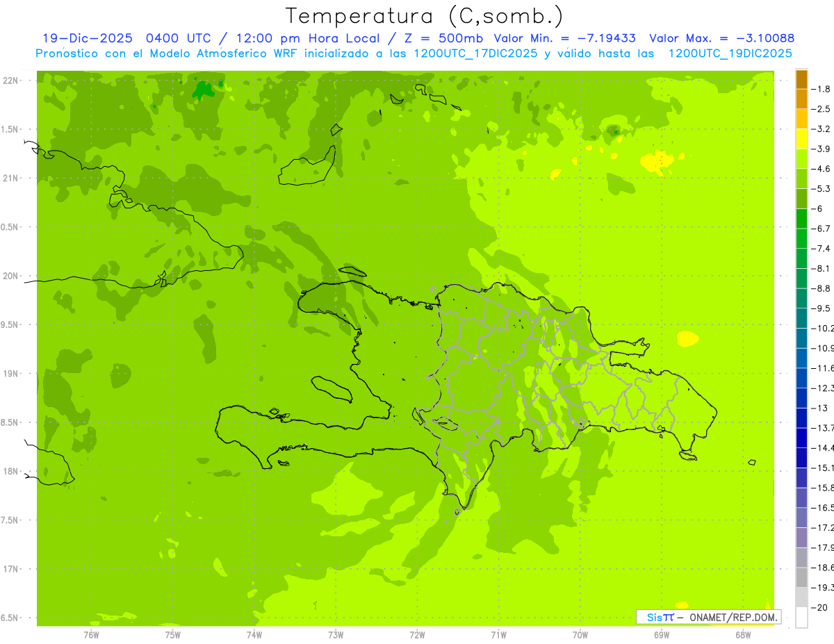This screenshot has height=644, width=834.
Task: Pick the gray swatch between -18.6 and -19.3
Action: coord(801,578)
